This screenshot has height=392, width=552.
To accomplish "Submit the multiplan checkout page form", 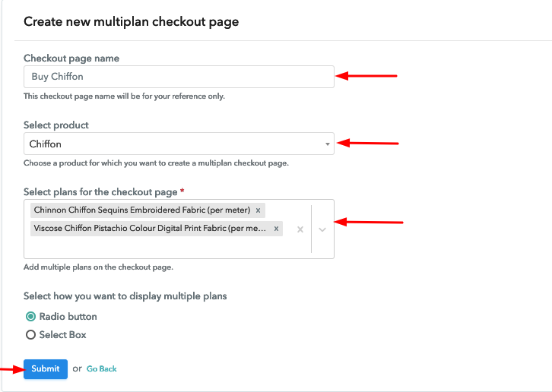I will (46, 368).
